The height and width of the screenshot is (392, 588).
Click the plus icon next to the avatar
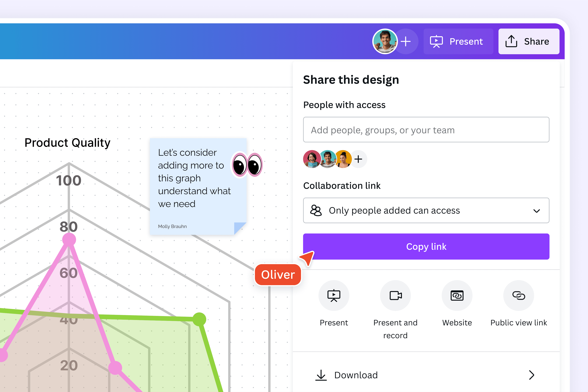(x=406, y=41)
